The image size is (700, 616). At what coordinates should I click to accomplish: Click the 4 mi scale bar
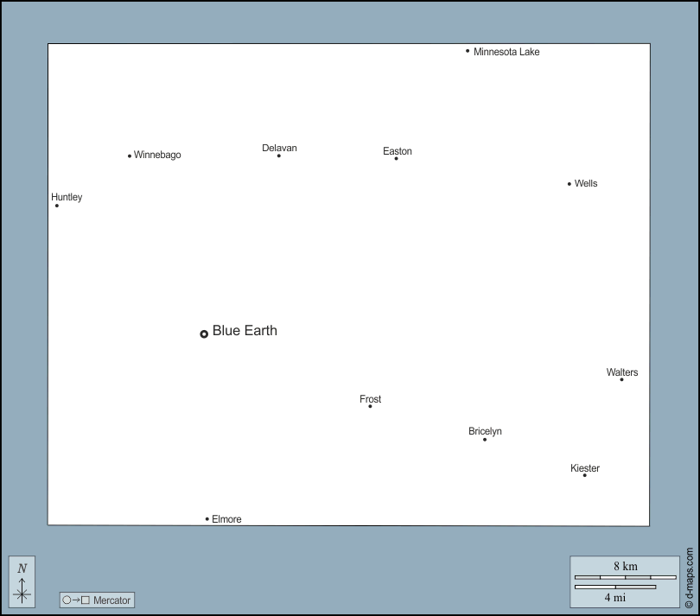pyautogui.click(x=614, y=587)
